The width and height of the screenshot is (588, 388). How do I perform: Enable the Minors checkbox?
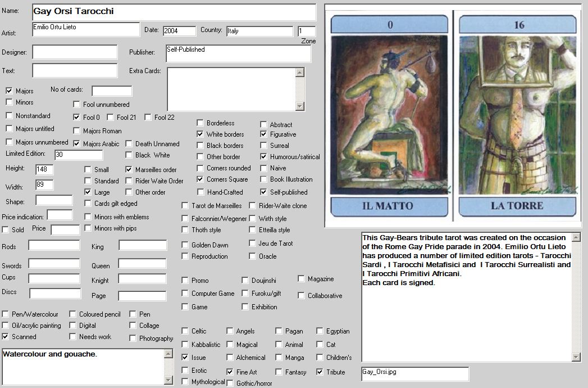[10, 102]
